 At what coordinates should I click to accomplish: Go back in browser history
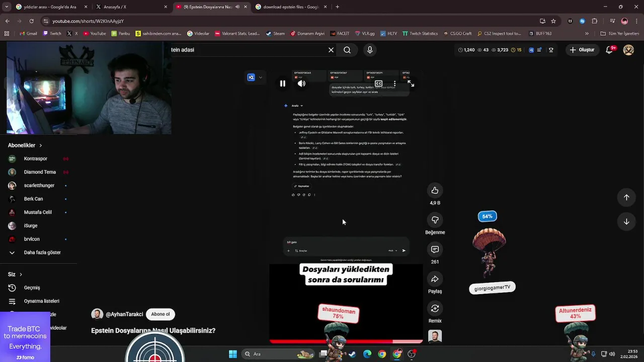[x=7, y=21]
